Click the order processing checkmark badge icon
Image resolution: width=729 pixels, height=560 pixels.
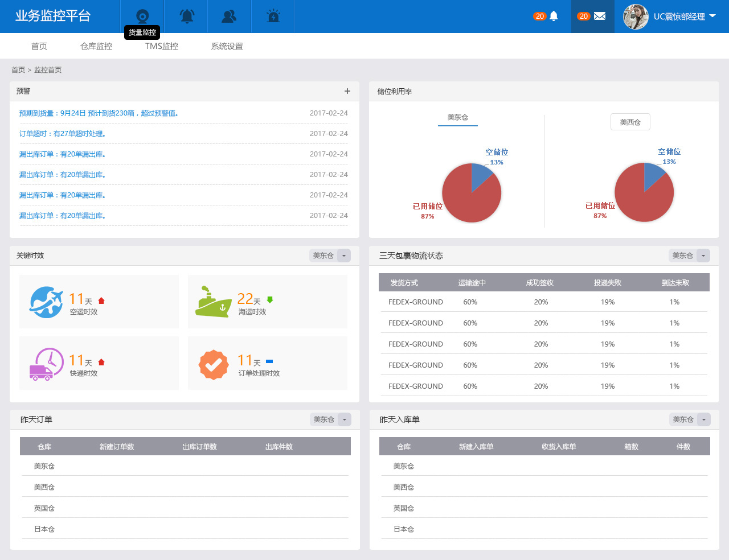pos(214,364)
